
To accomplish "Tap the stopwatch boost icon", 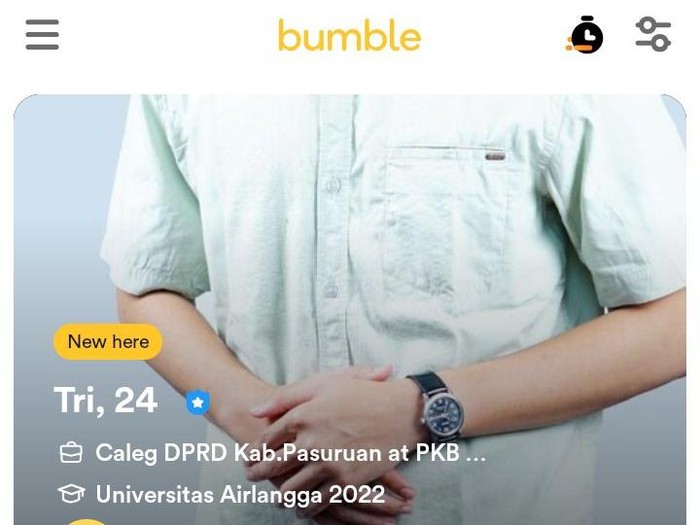I will pyautogui.click(x=585, y=35).
